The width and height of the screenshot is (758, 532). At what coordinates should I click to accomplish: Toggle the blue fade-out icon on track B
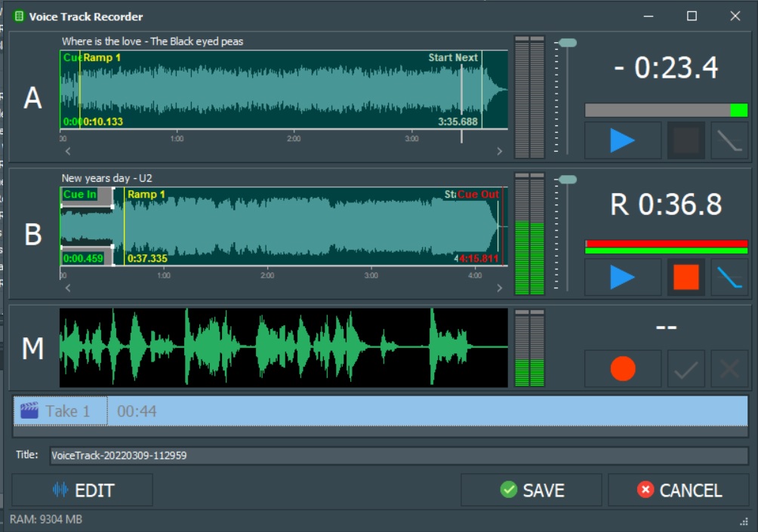pyautogui.click(x=729, y=277)
